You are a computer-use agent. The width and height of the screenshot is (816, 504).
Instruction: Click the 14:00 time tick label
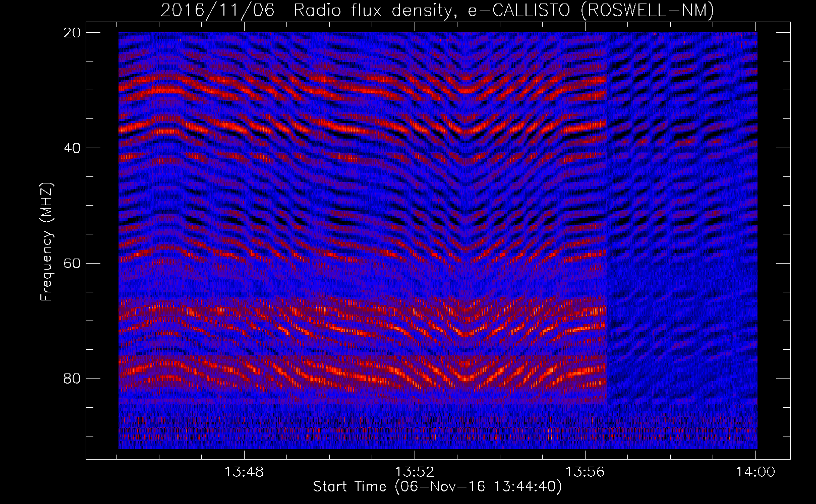[x=755, y=472]
